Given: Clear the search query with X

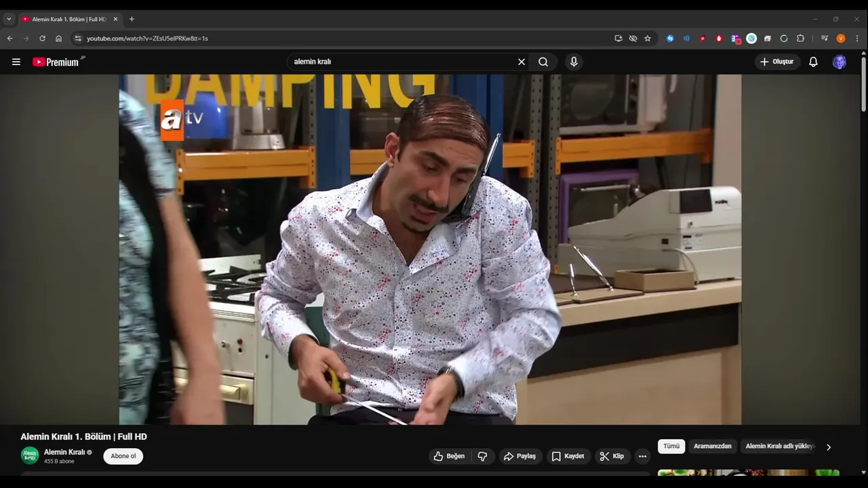Looking at the screenshot, I should click(521, 62).
